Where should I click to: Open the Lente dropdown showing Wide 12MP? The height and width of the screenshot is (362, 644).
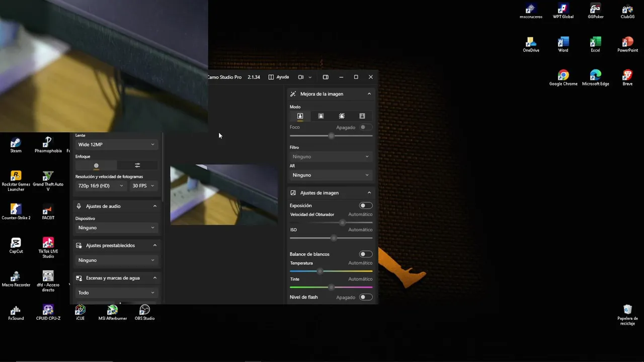click(x=116, y=145)
